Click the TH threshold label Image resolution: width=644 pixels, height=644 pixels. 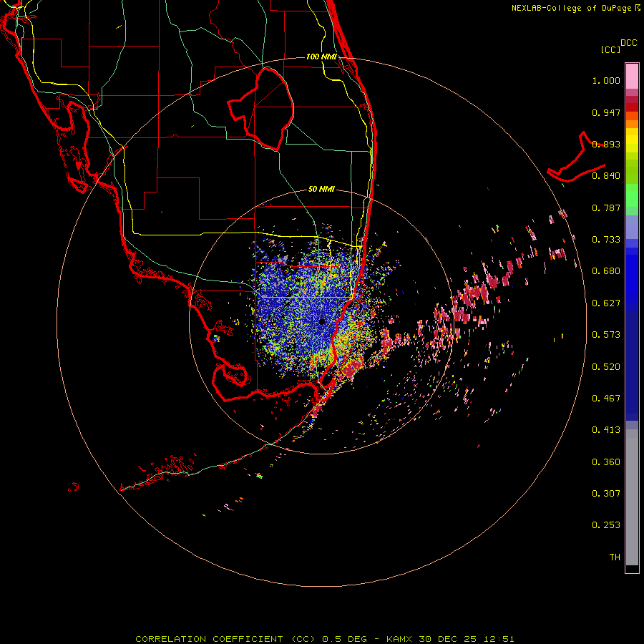pyautogui.click(x=615, y=557)
